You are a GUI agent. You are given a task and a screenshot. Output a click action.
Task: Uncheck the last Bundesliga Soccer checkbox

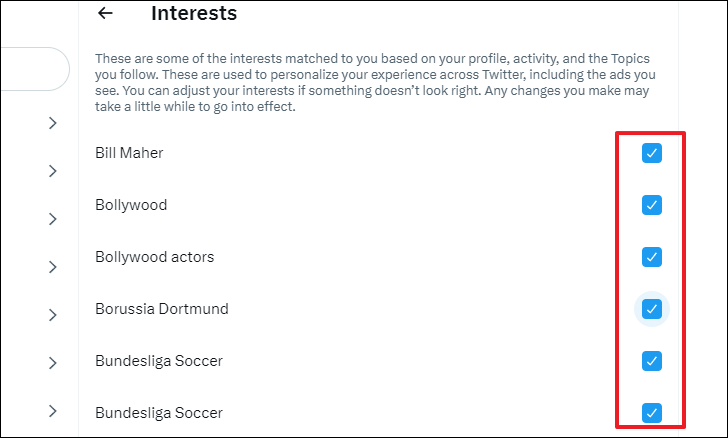651,412
